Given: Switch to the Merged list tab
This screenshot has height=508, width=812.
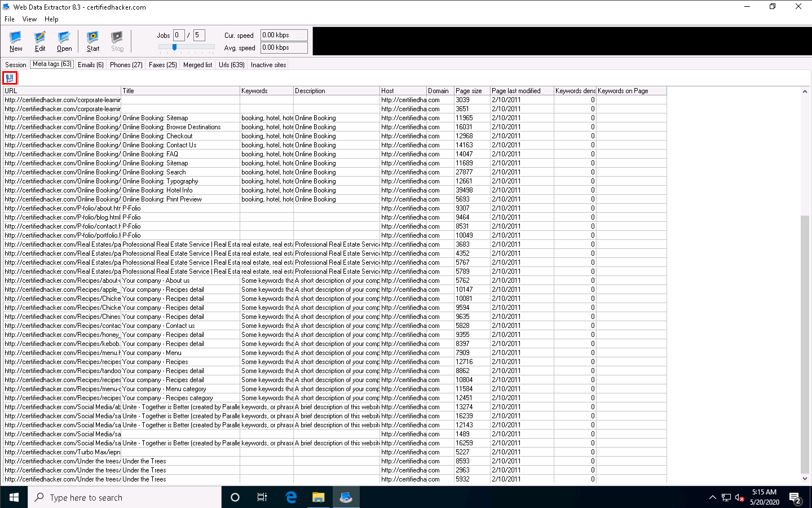Looking at the screenshot, I should coord(198,65).
